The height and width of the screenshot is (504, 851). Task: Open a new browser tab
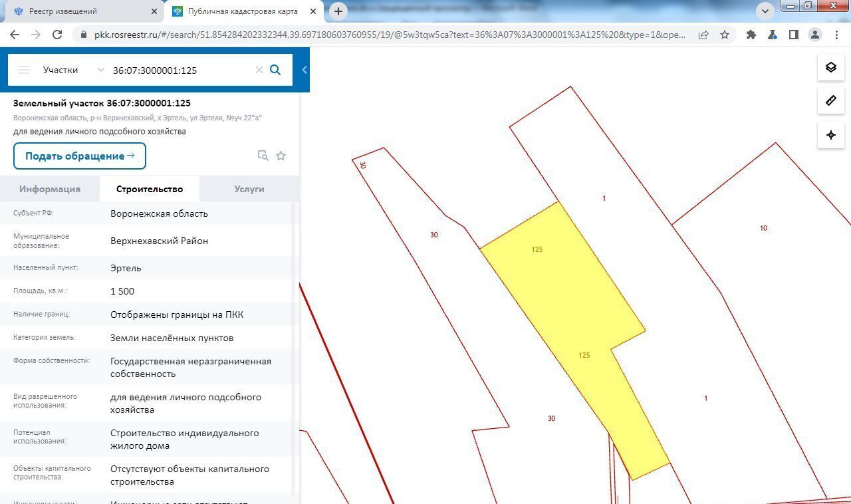point(338,11)
